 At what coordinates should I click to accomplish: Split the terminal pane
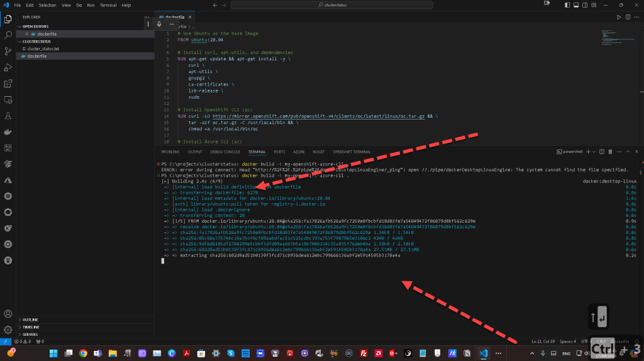click(602, 152)
